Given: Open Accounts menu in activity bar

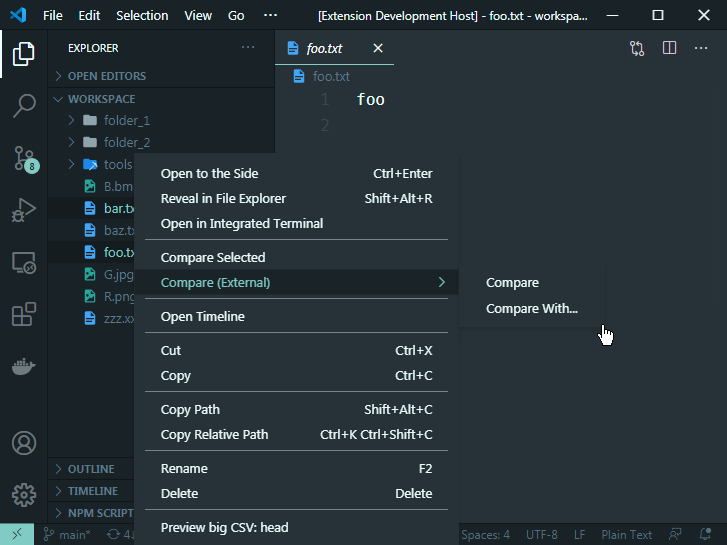Looking at the screenshot, I should (24, 442).
